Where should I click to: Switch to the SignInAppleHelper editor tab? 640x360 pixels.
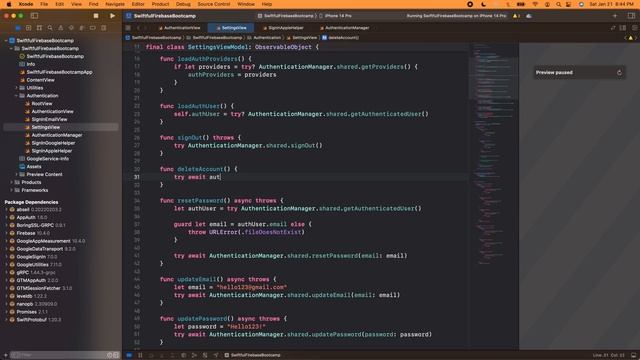coord(283,28)
